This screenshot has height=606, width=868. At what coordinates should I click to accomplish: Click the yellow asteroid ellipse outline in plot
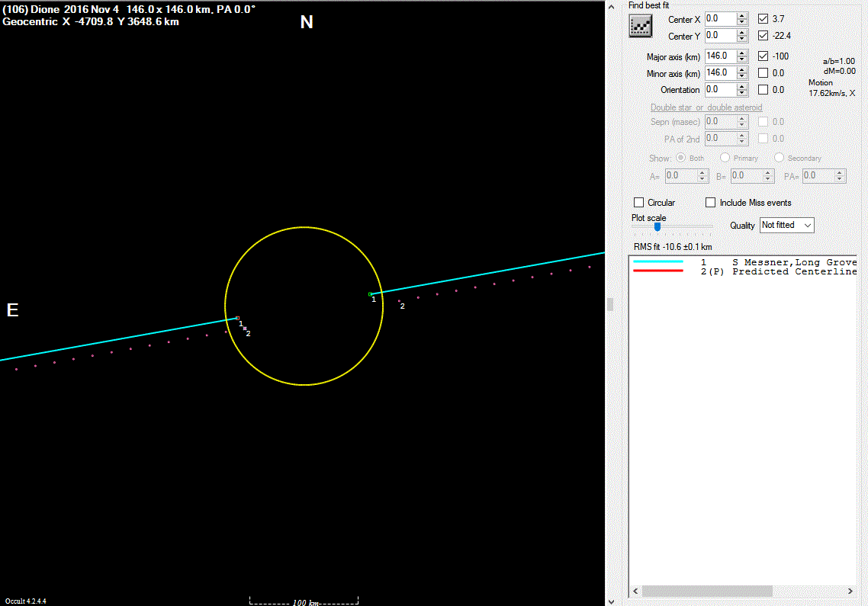pos(304,227)
